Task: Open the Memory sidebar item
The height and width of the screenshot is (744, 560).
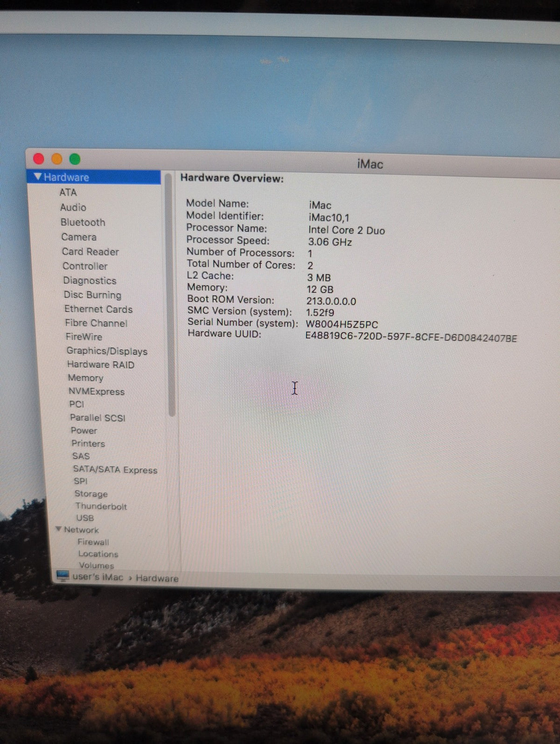Action: [x=85, y=378]
